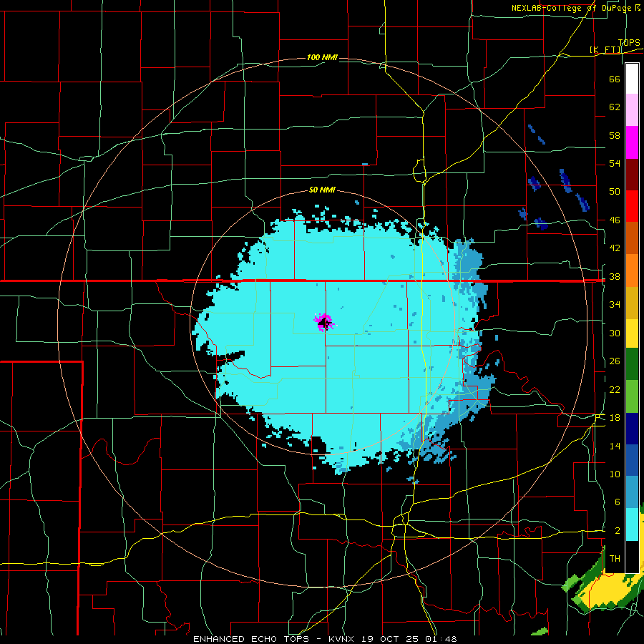Screen dimensions: 644x644
Task: Select the light green legend band
Action: (x=632, y=396)
